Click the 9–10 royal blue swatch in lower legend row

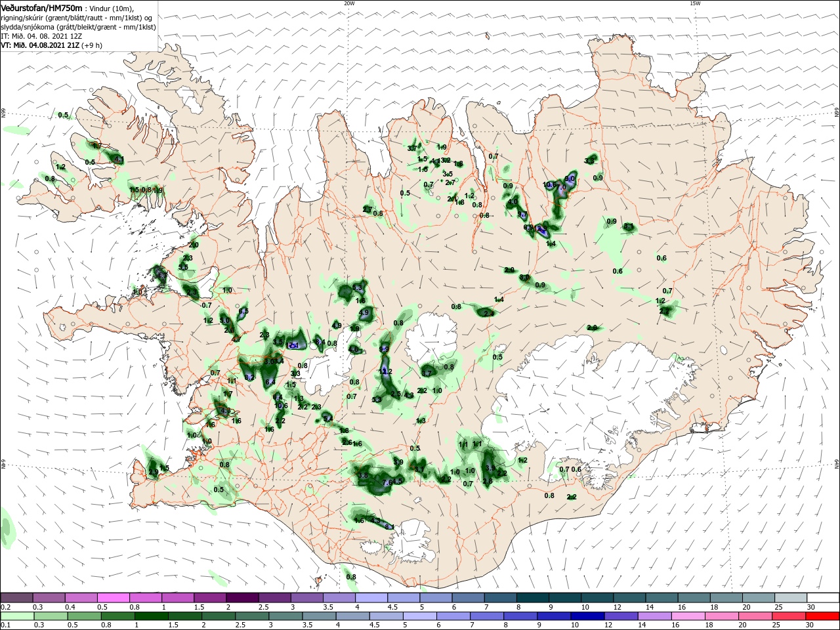click(553, 616)
